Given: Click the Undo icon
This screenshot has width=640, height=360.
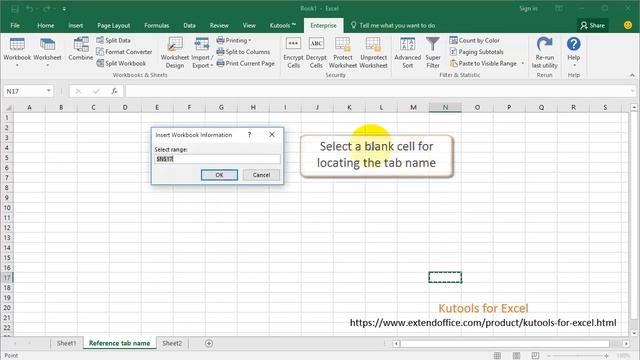Looking at the screenshot, I should pyautogui.click(x=29, y=9).
